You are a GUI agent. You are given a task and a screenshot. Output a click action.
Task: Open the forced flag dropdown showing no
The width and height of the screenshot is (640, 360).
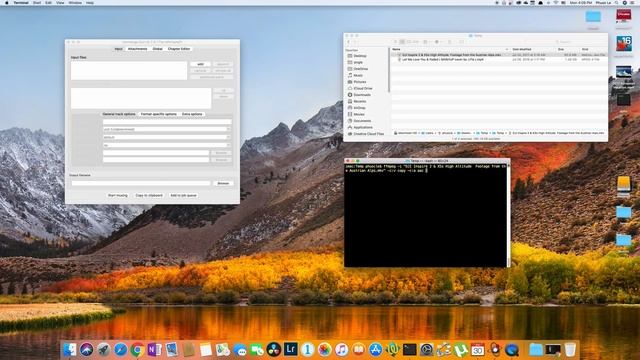coord(167,145)
